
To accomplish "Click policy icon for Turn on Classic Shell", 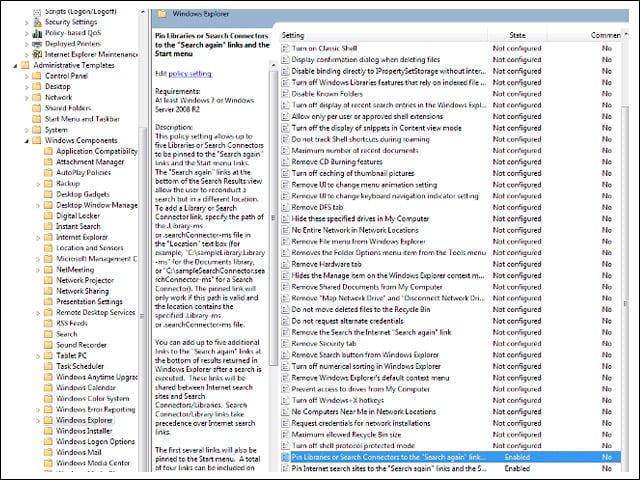I will coord(285,48).
